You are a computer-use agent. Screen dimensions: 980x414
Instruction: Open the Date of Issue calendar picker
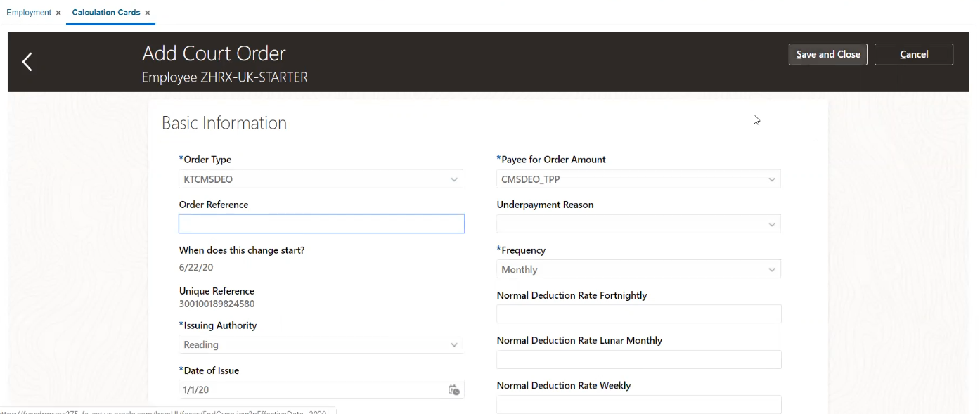click(x=454, y=390)
